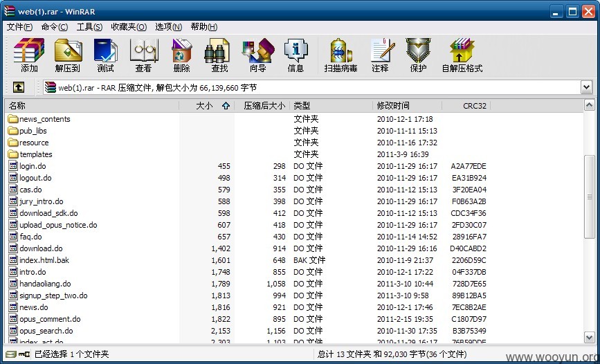Select the faq.do file
The width and height of the screenshot is (600, 364).
(x=30, y=237)
